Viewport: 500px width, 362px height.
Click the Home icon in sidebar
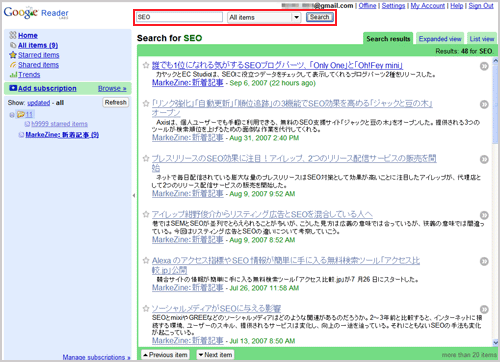[x=13, y=35]
